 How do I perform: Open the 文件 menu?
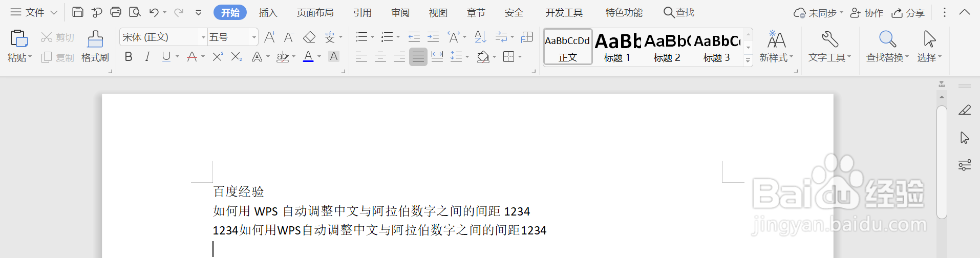[x=34, y=12]
